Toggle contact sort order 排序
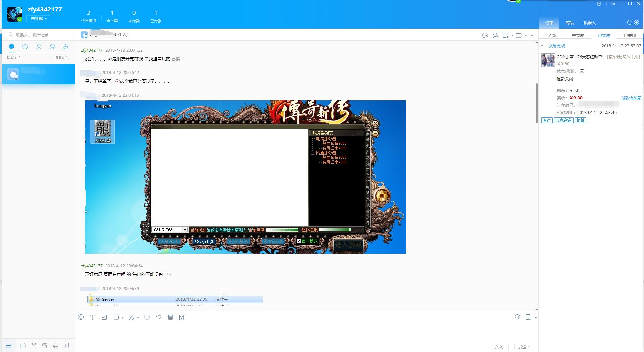 62,58
